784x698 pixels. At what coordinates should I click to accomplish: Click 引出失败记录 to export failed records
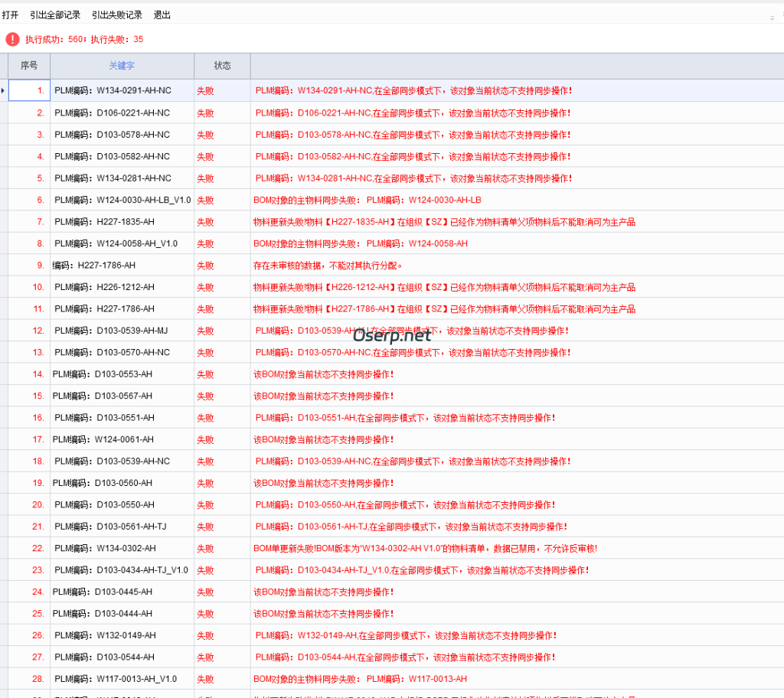point(117,15)
